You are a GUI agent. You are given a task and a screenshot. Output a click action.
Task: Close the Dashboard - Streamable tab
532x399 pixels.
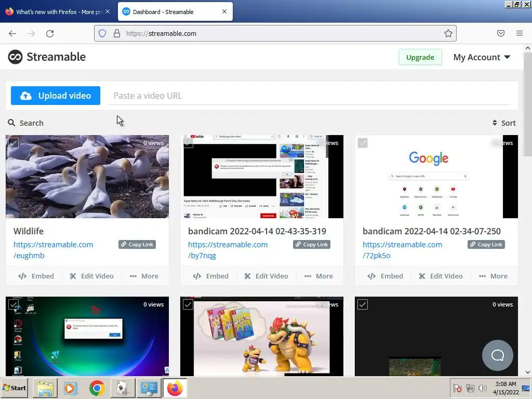tap(224, 11)
